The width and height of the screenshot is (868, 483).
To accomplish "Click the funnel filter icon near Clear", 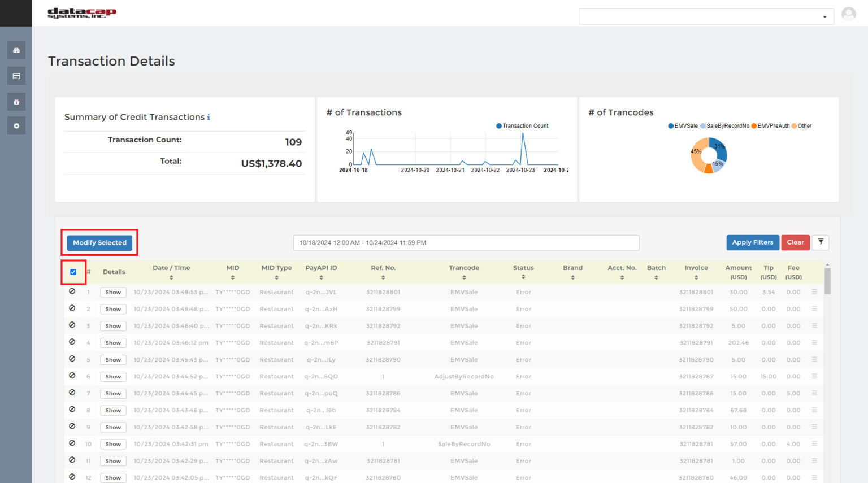I will (821, 242).
